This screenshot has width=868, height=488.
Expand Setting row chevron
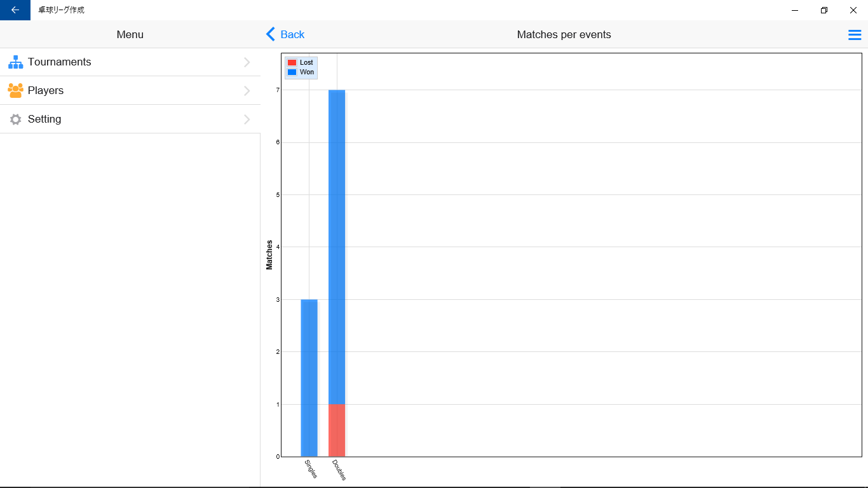point(247,119)
